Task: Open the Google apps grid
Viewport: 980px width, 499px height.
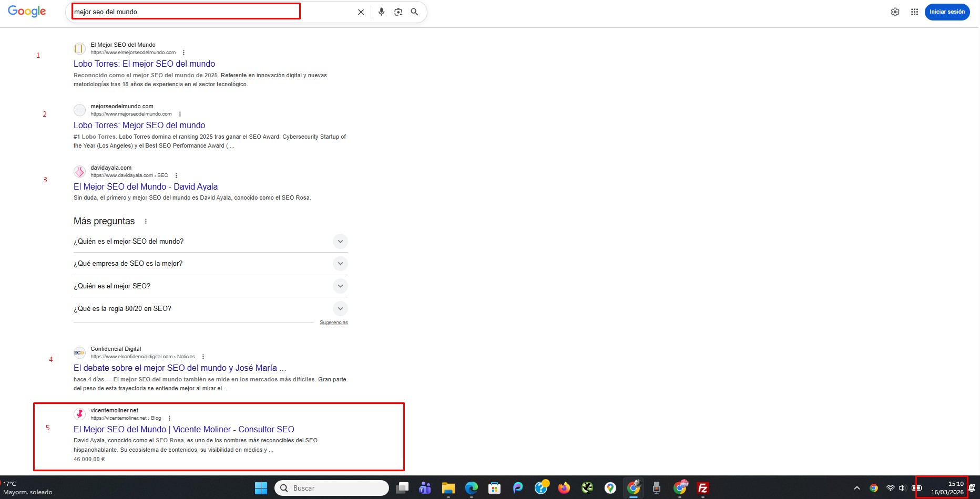Action: [x=914, y=12]
